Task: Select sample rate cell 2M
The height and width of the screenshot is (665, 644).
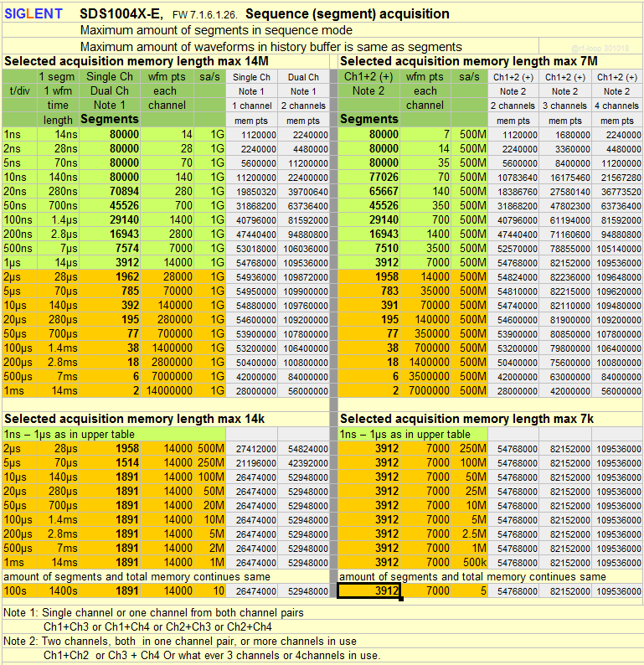Action: point(210,549)
